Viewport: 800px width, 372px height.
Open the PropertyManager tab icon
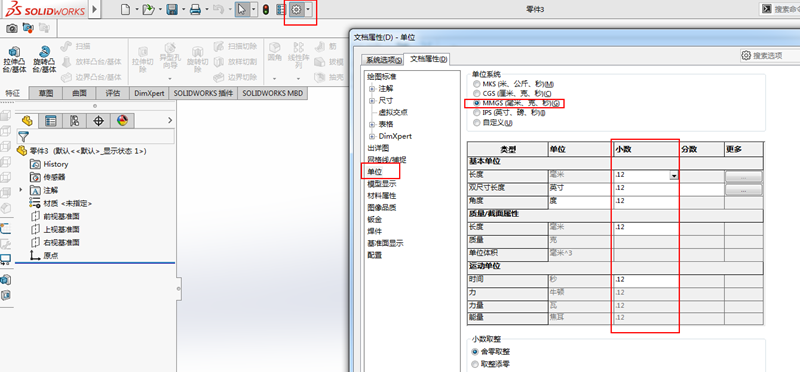(51, 121)
